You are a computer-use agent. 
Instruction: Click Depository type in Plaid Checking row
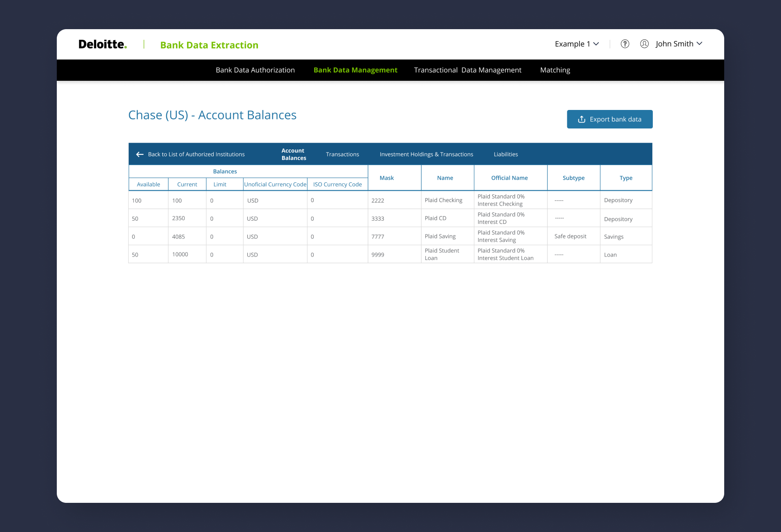(x=626, y=200)
